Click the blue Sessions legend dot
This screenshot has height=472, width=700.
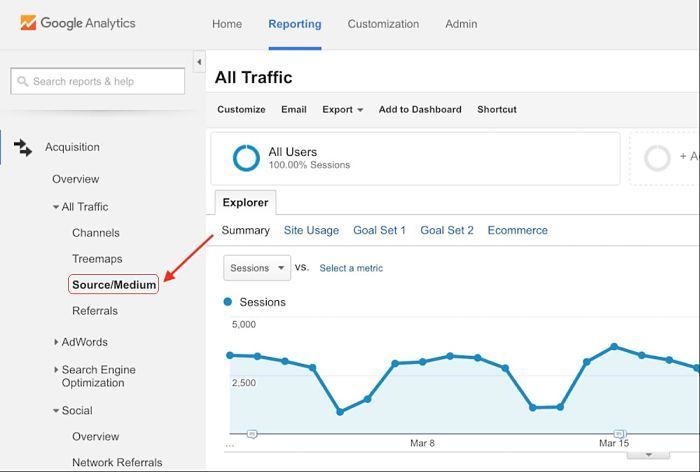tap(228, 302)
